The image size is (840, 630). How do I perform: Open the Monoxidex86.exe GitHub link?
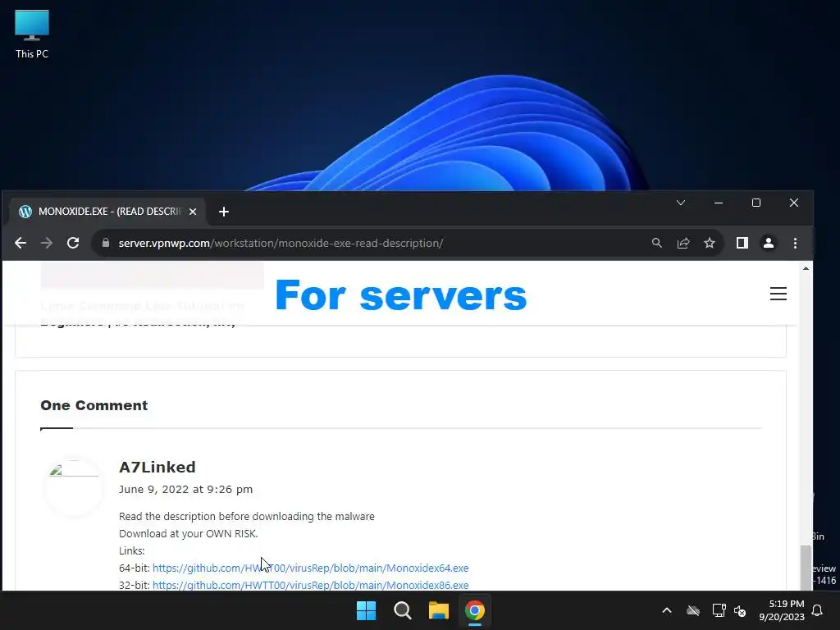(311, 585)
